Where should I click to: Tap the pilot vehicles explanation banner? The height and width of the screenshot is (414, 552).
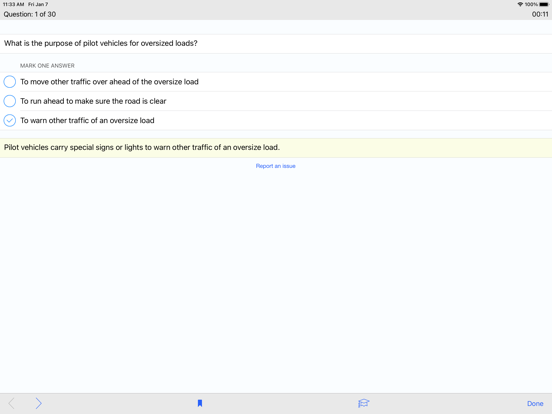[x=276, y=148]
